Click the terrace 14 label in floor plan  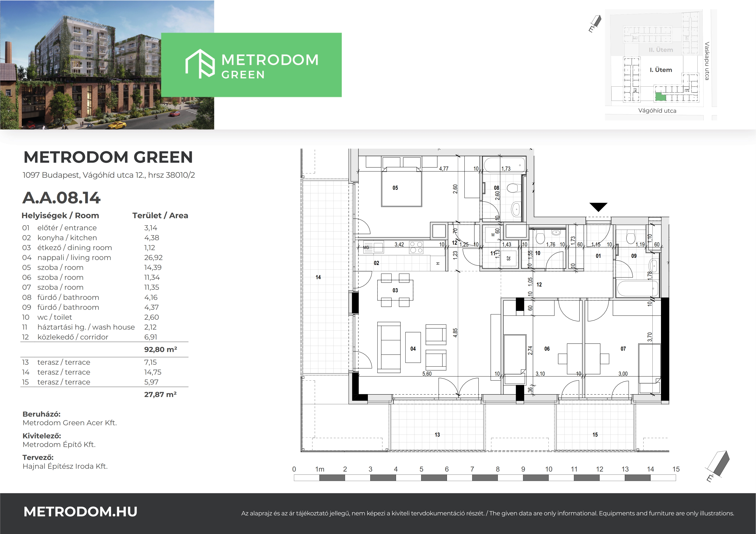pyautogui.click(x=318, y=277)
